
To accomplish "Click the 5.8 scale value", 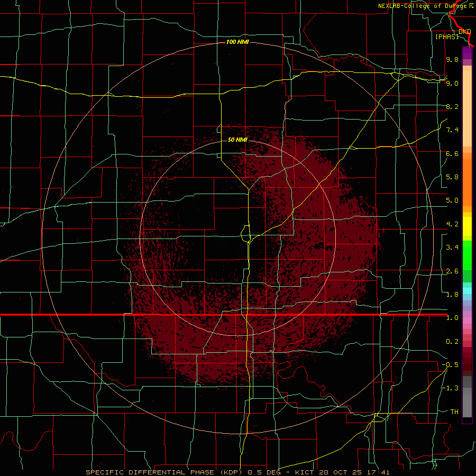I will tap(452, 177).
